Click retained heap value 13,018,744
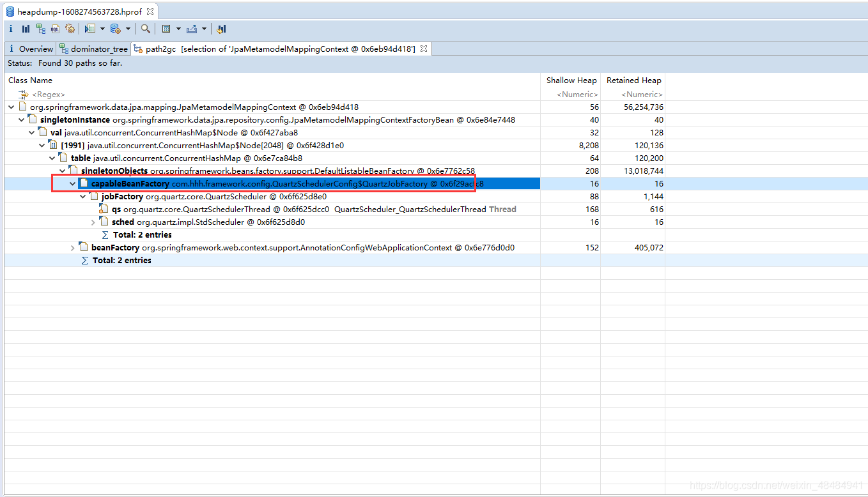The image size is (868, 497). point(644,171)
